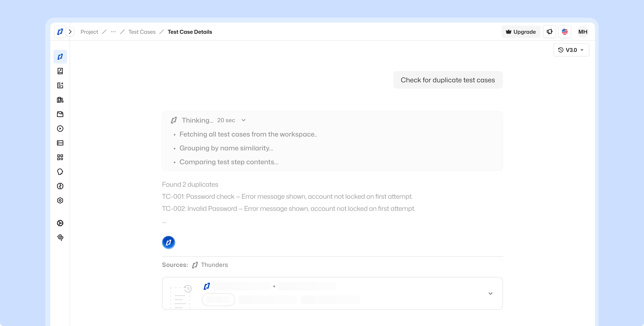The width and height of the screenshot is (644, 326).
Task: Expand the source card chevron
Action: point(490,294)
